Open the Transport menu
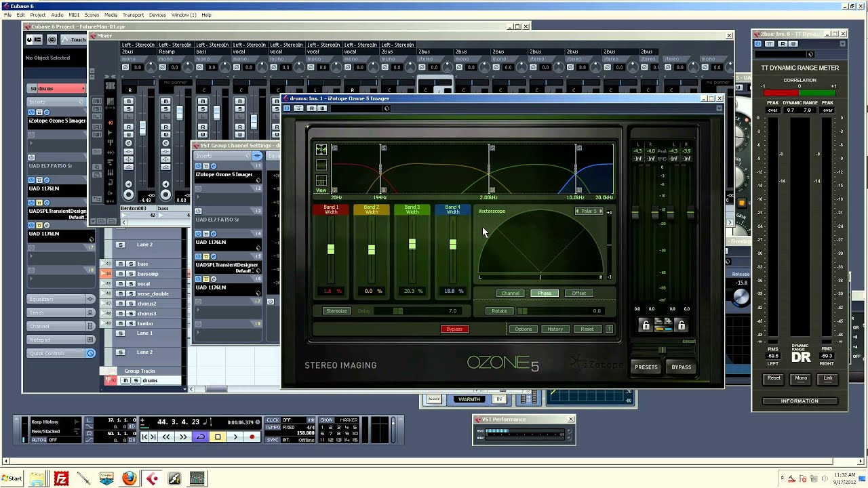868x488 pixels. pyautogui.click(x=133, y=15)
